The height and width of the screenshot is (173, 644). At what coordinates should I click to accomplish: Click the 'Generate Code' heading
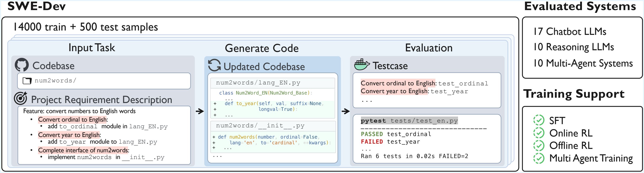pos(262,48)
